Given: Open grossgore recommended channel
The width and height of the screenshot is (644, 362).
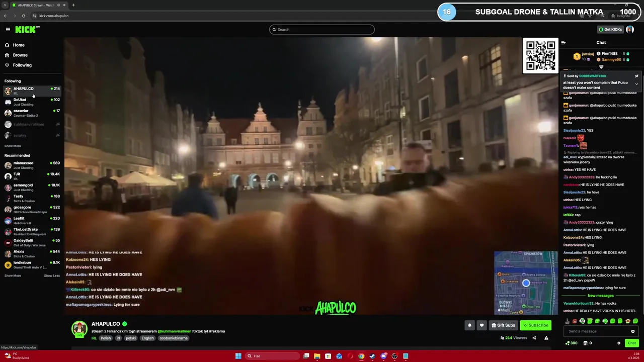Looking at the screenshot, I should coord(32,210).
